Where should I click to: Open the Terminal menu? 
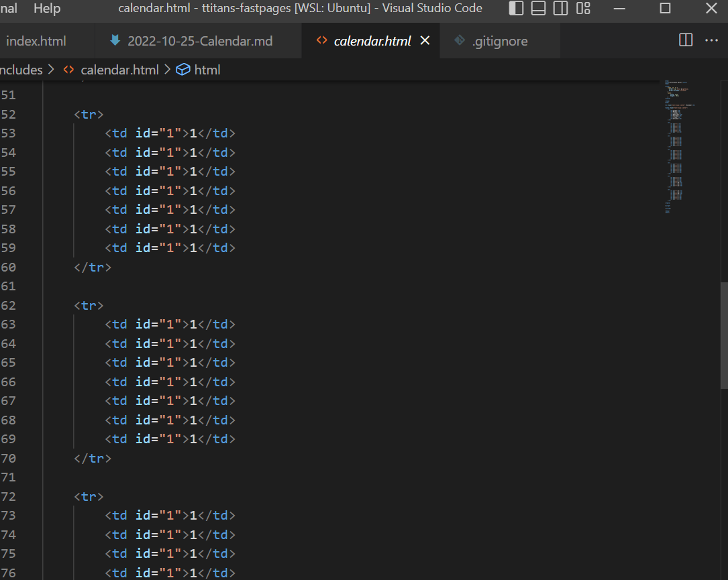pyautogui.click(x=7, y=9)
